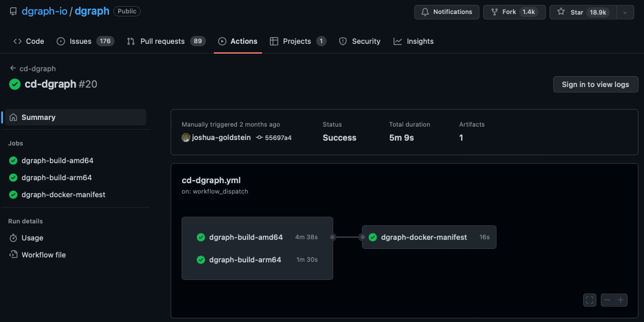Open the Security tab
The height and width of the screenshot is (322, 644).
(360, 41)
